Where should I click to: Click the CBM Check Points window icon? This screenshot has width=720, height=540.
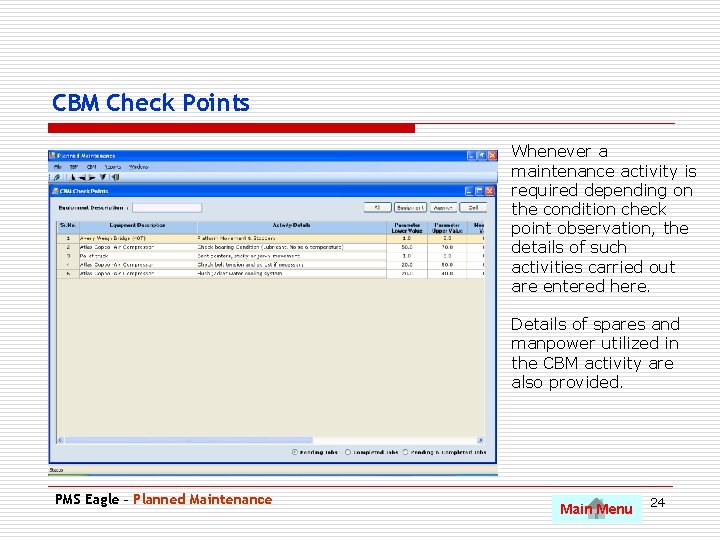pyautogui.click(x=55, y=191)
